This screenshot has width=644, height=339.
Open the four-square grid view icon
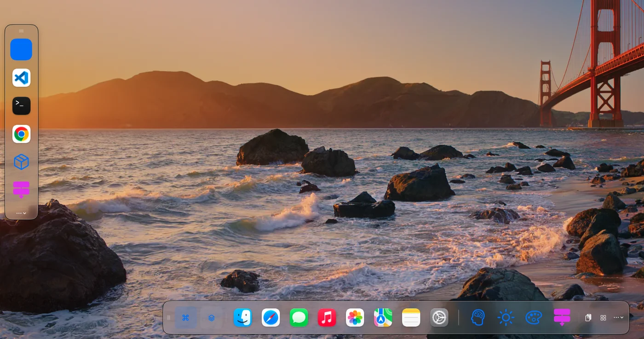pyautogui.click(x=603, y=318)
